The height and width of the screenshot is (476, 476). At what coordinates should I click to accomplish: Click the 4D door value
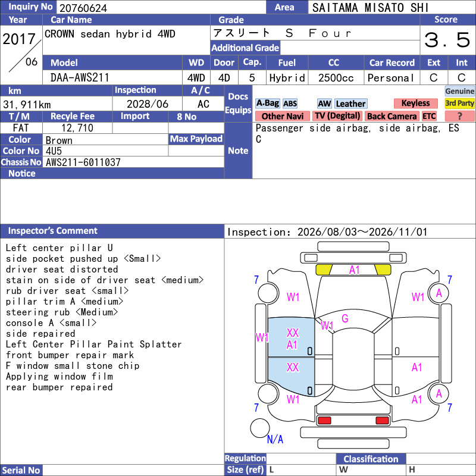(x=224, y=78)
